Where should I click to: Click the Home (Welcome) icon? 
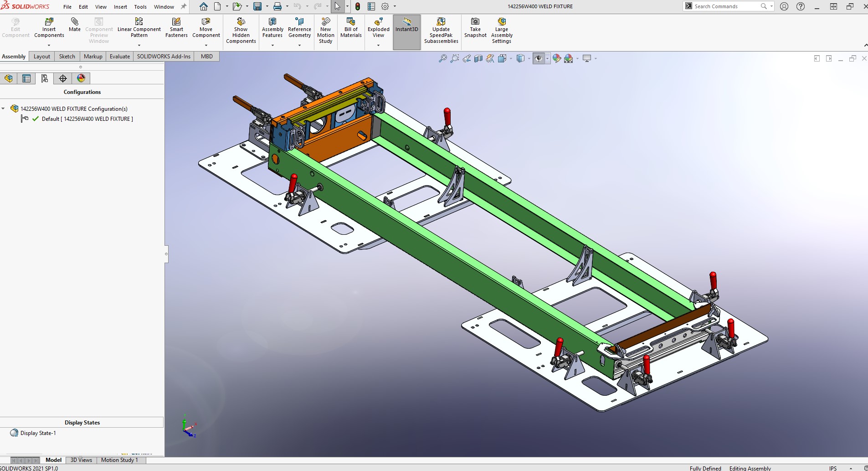tap(204, 6)
